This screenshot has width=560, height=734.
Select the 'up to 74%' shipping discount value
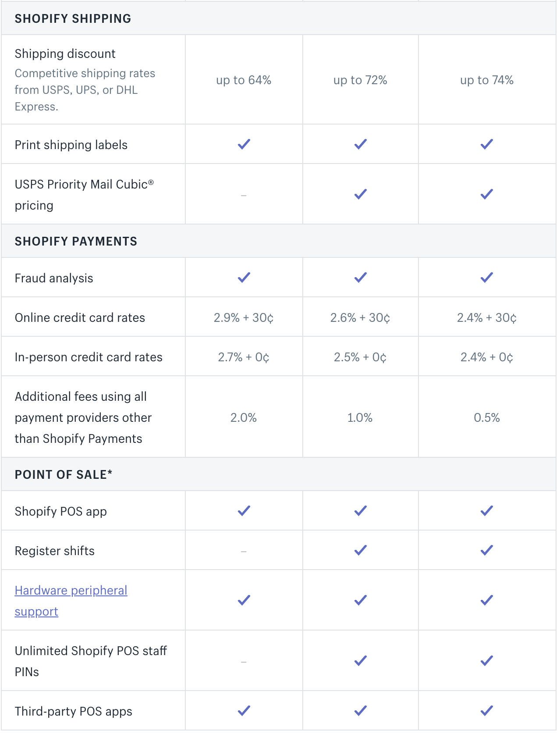(x=487, y=80)
